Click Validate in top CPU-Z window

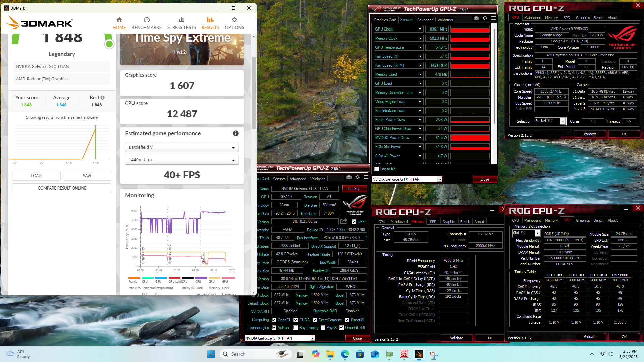click(x=590, y=134)
